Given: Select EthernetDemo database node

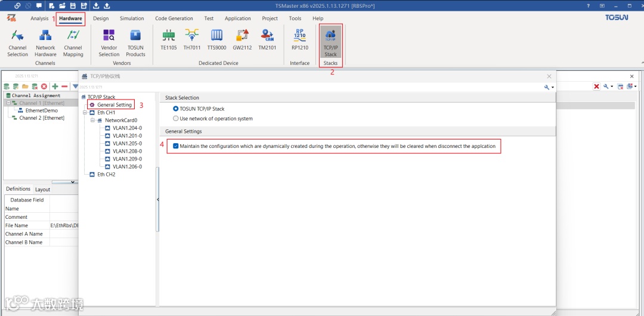Looking at the screenshot, I should (42, 110).
